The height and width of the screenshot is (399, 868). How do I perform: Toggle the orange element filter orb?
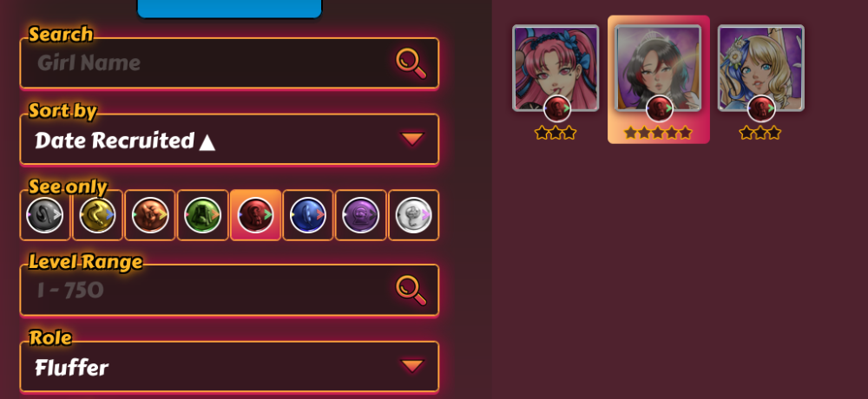point(150,215)
